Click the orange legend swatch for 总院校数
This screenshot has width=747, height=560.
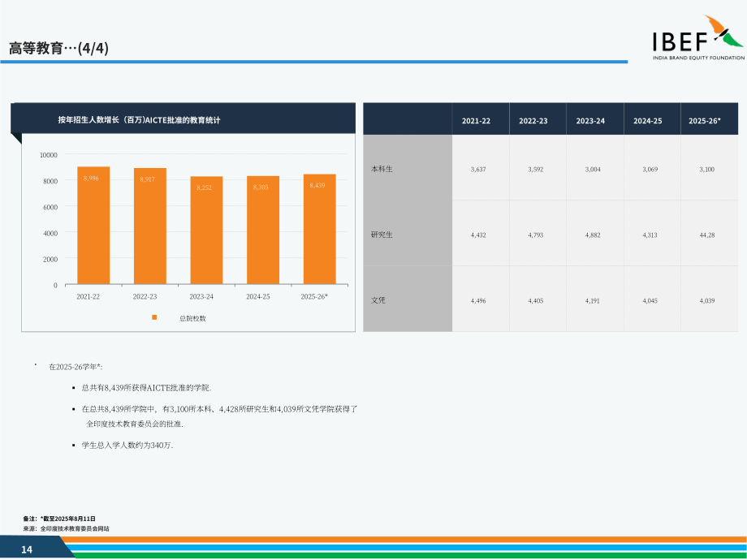(x=154, y=317)
